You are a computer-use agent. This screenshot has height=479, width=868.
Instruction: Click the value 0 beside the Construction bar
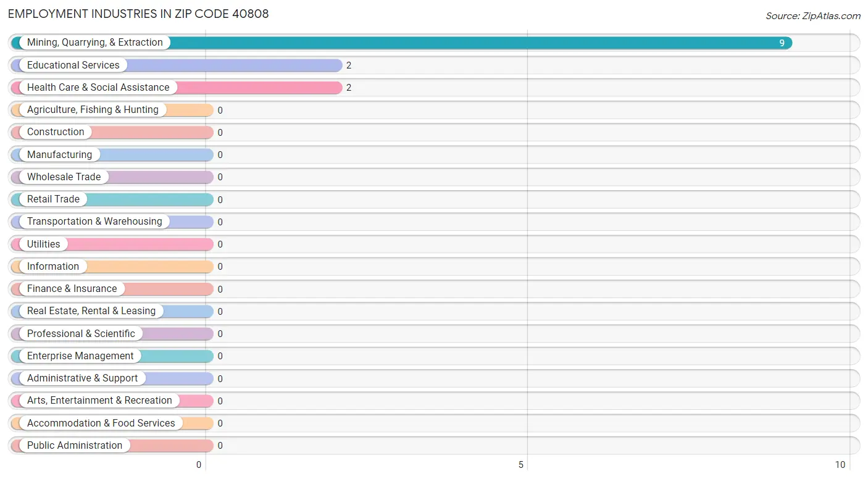[220, 133]
